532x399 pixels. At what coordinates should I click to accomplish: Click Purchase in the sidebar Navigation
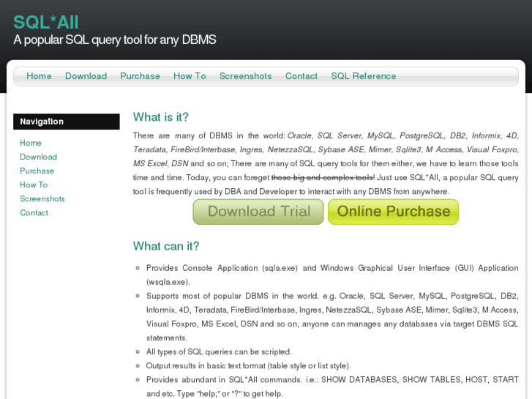click(37, 171)
